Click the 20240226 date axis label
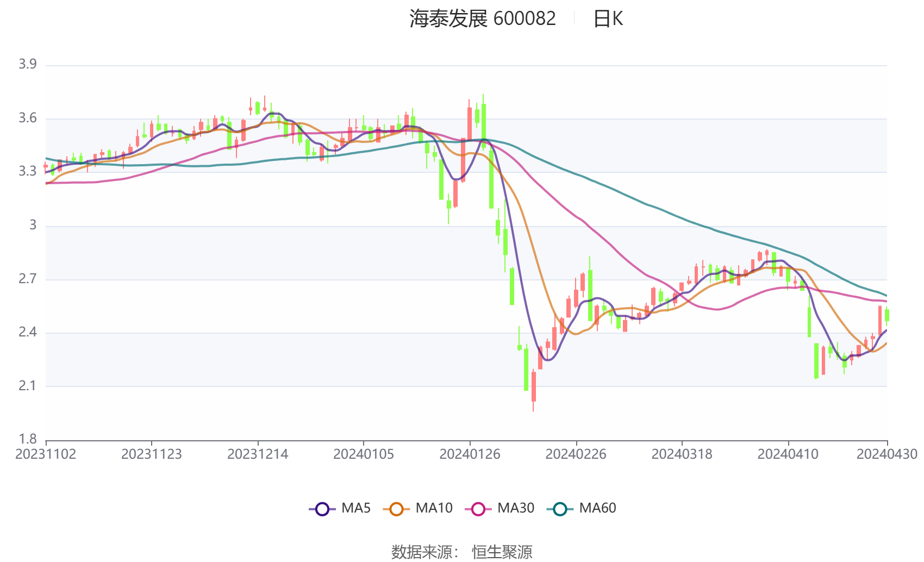924x562 pixels. 576,454
